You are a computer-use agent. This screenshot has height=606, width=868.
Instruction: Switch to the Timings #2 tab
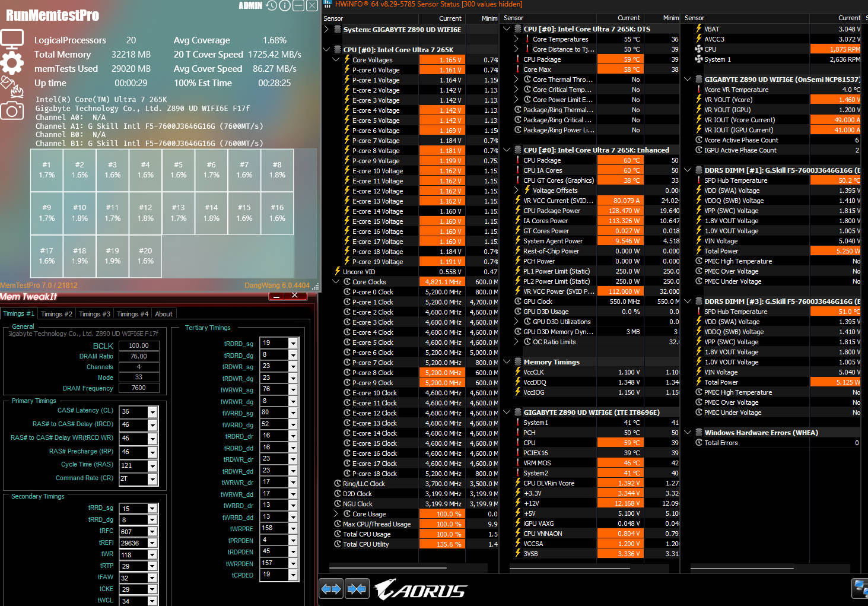(56, 314)
